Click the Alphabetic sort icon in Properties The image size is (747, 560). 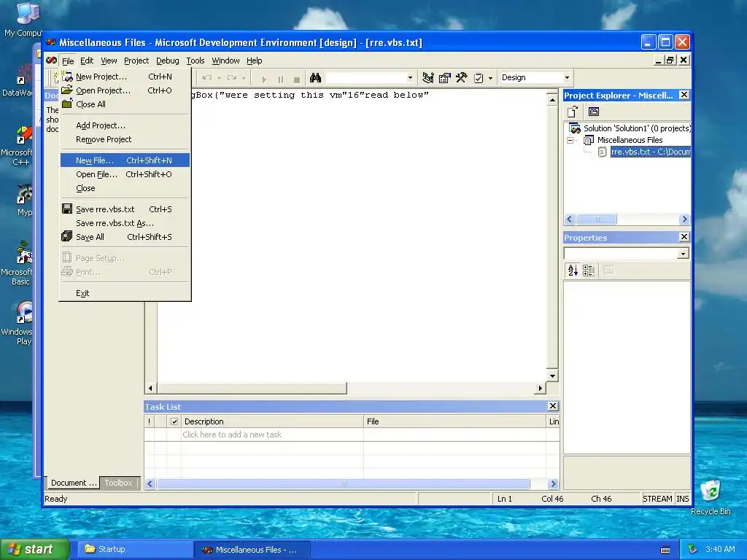(573, 271)
